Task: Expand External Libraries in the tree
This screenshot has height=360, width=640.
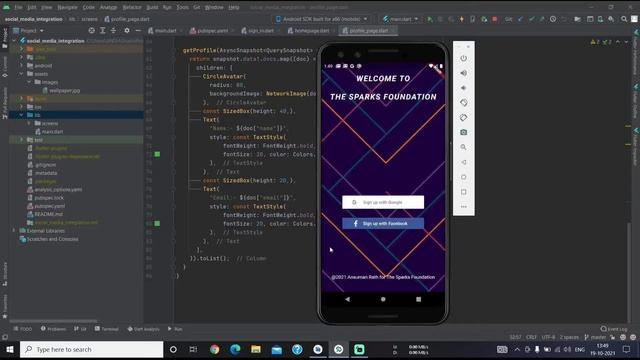Action: pyautogui.click(x=15, y=231)
